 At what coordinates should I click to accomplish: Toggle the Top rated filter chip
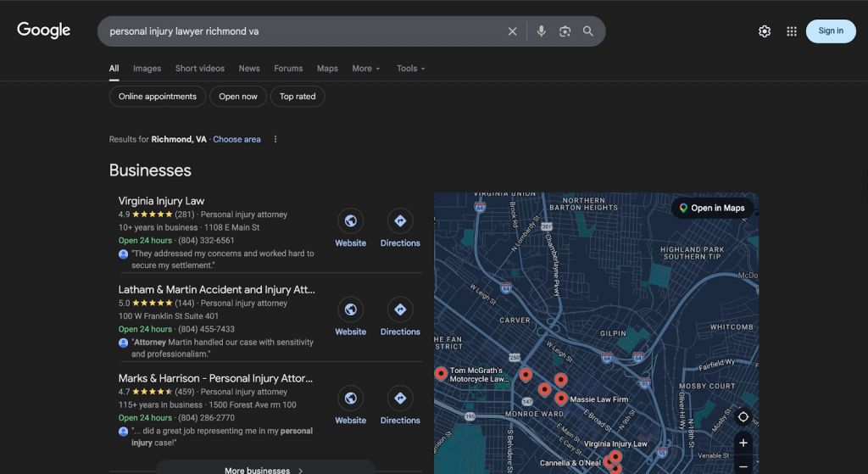298,97
